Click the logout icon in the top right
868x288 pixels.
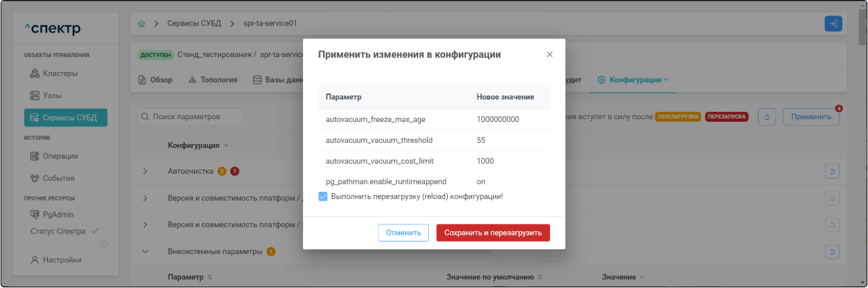click(x=833, y=24)
